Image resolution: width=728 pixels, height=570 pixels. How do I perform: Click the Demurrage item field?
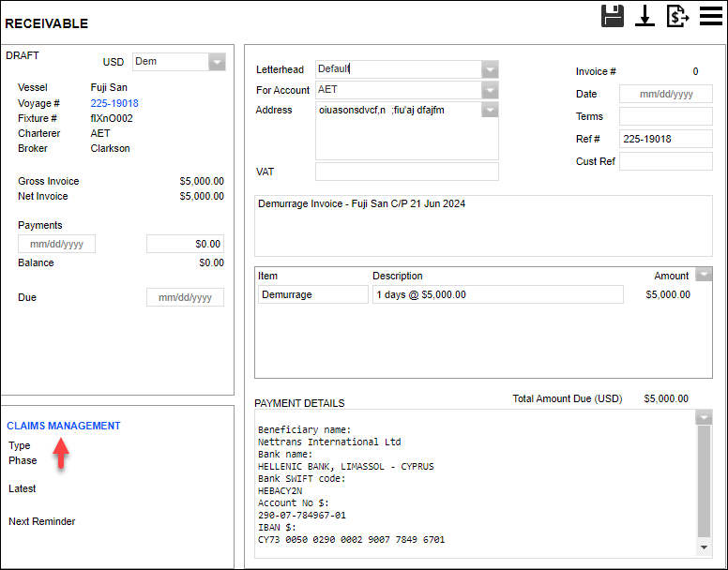point(313,294)
